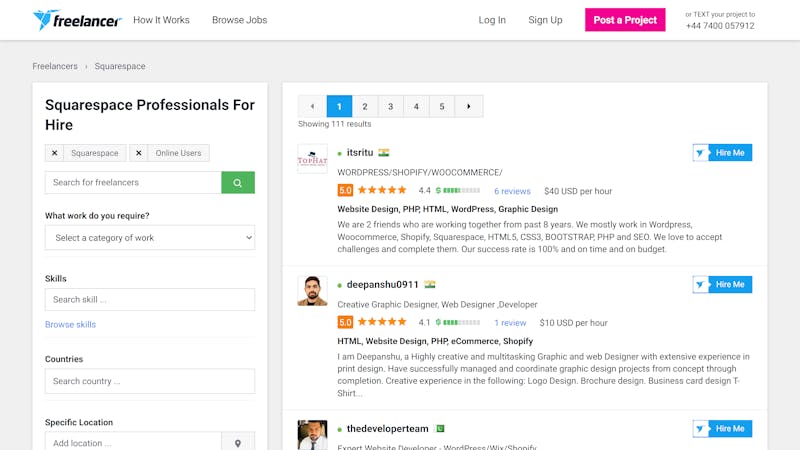Open deepanshu0911 username profile link
Screen dimensions: 800x450
pyautogui.click(x=383, y=284)
